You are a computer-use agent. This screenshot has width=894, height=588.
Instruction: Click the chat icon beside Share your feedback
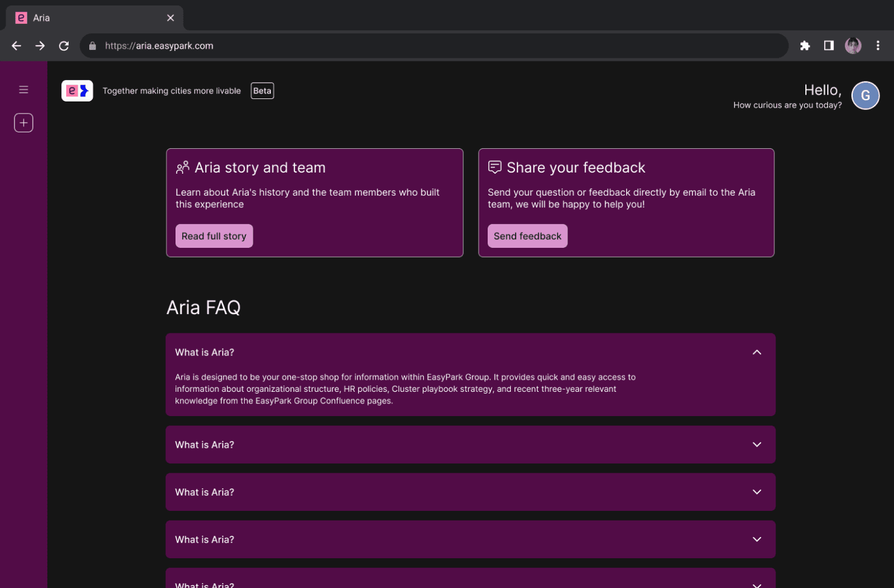click(x=495, y=167)
